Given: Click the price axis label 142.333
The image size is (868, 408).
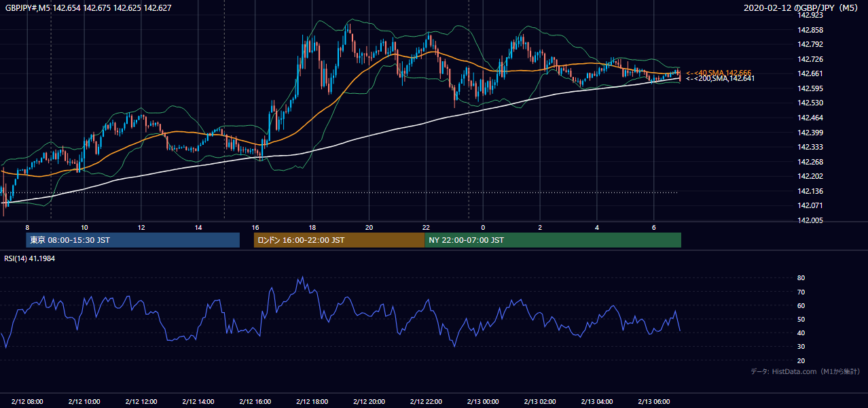Looking at the screenshot, I should coord(810,147).
